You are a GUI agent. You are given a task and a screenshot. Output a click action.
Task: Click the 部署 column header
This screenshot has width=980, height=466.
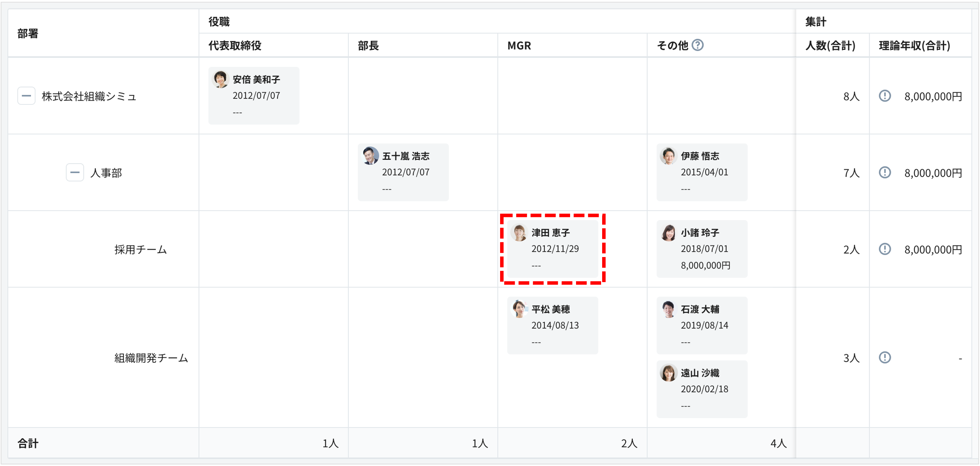[x=28, y=33]
